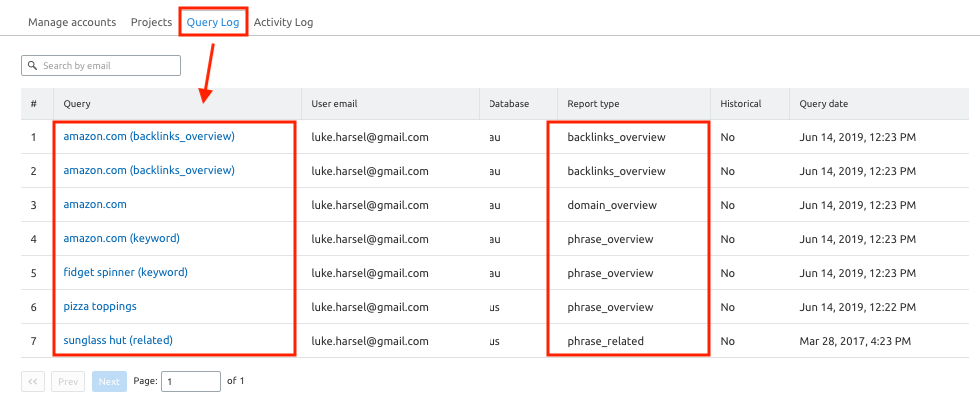Image resolution: width=980 pixels, height=419 pixels.
Task: Open the first amazon.com (backlinks_overview) query
Action: click(x=149, y=136)
